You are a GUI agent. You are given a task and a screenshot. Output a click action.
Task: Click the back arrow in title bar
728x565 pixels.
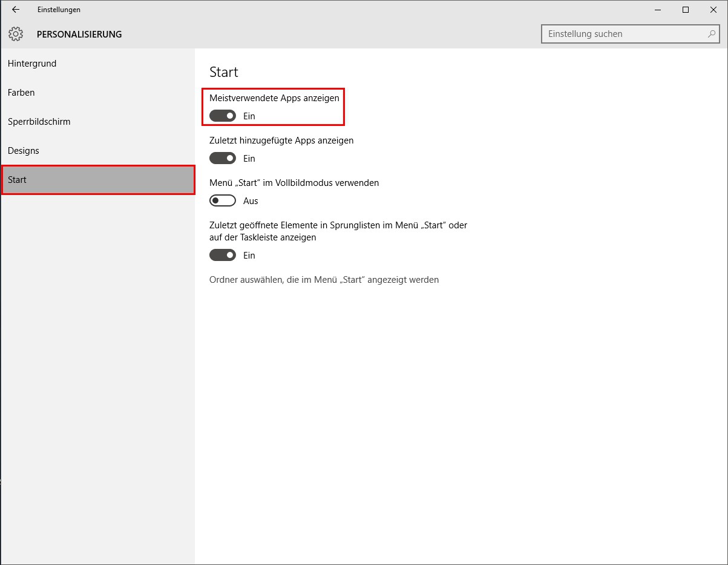click(x=16, y=10)
